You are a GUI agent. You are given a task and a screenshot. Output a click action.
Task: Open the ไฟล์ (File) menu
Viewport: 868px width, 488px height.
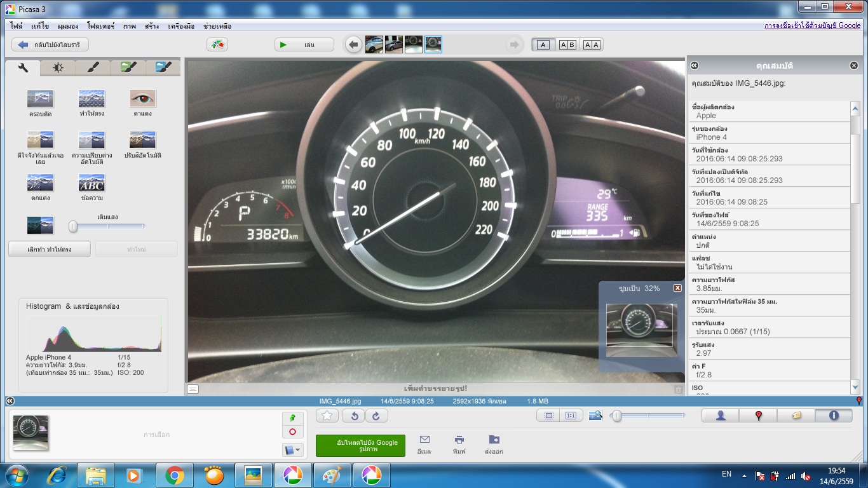pyautogui.click(x=17, y=26)
